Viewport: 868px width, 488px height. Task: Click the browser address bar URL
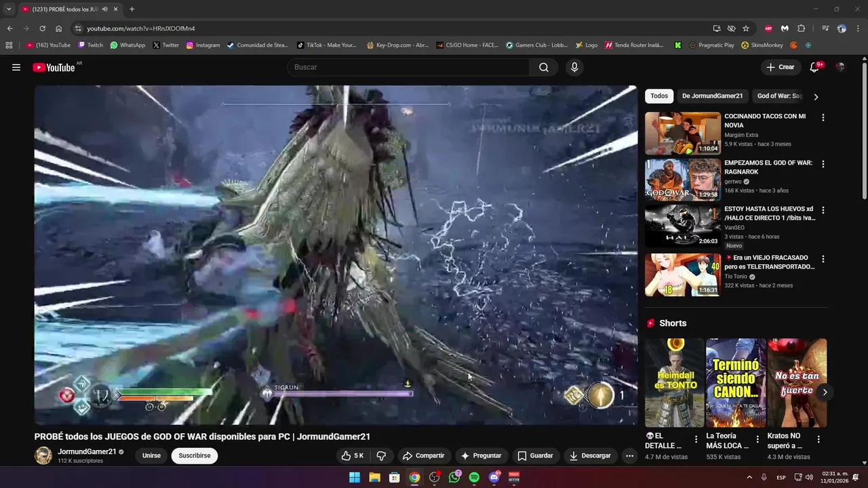pos(141,28)
